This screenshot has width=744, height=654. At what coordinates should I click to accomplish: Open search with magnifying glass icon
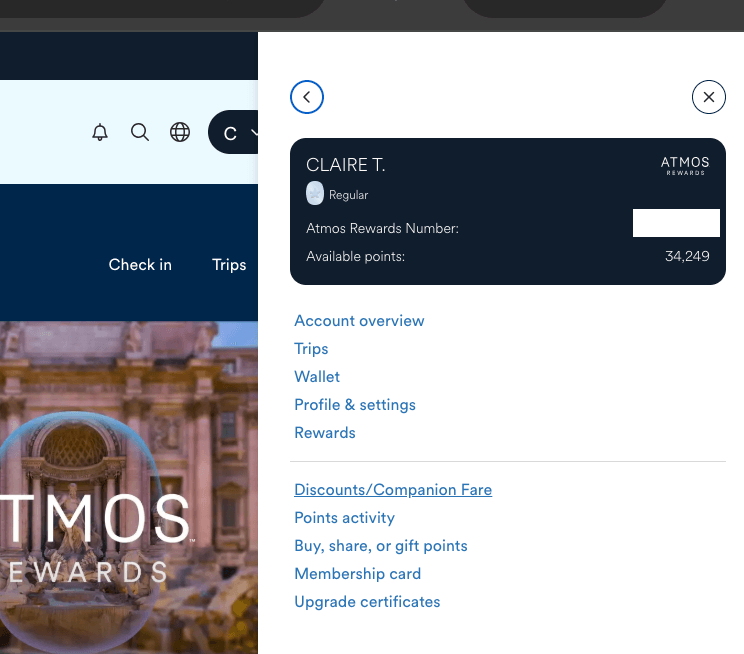[140, 132]
